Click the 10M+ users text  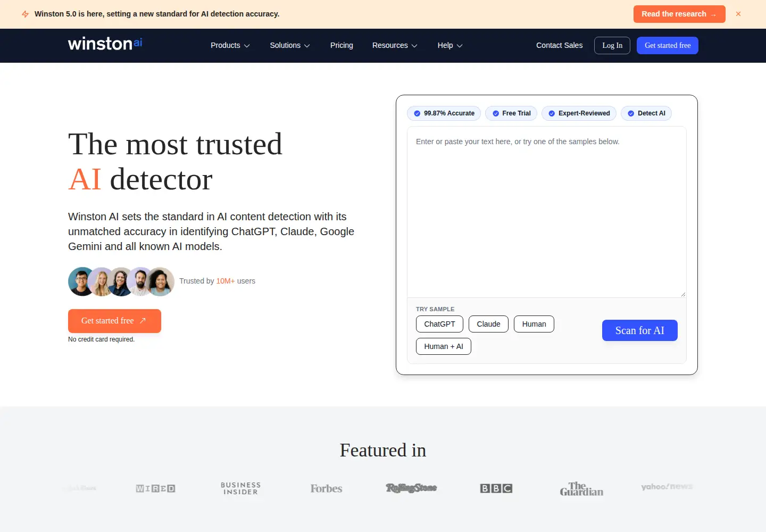[236, 281]
